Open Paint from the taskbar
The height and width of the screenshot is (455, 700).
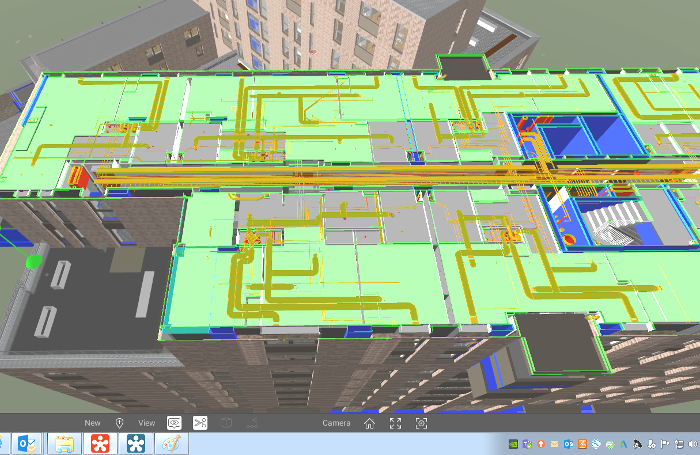pos(171,444)
